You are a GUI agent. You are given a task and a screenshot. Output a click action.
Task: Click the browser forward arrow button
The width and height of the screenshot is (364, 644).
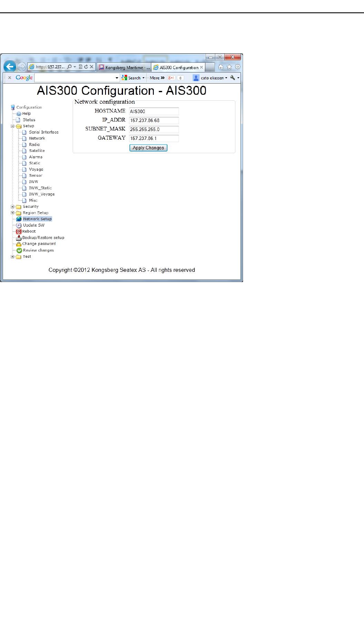[x=21, y=67]
